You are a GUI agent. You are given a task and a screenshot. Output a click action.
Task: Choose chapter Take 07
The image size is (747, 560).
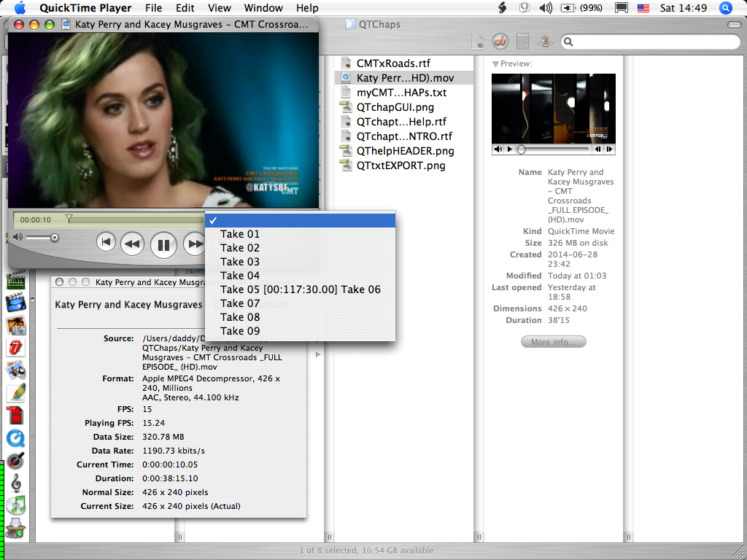[300, 303]
